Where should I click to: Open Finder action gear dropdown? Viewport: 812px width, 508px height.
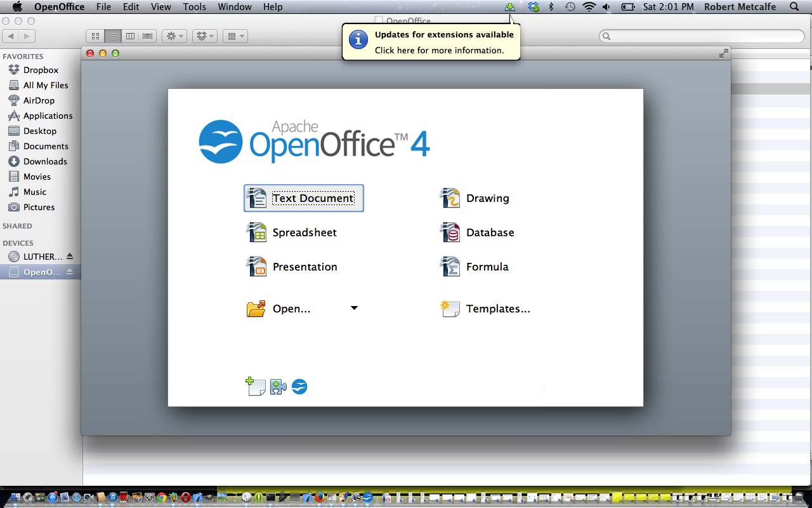coord(174,36)
